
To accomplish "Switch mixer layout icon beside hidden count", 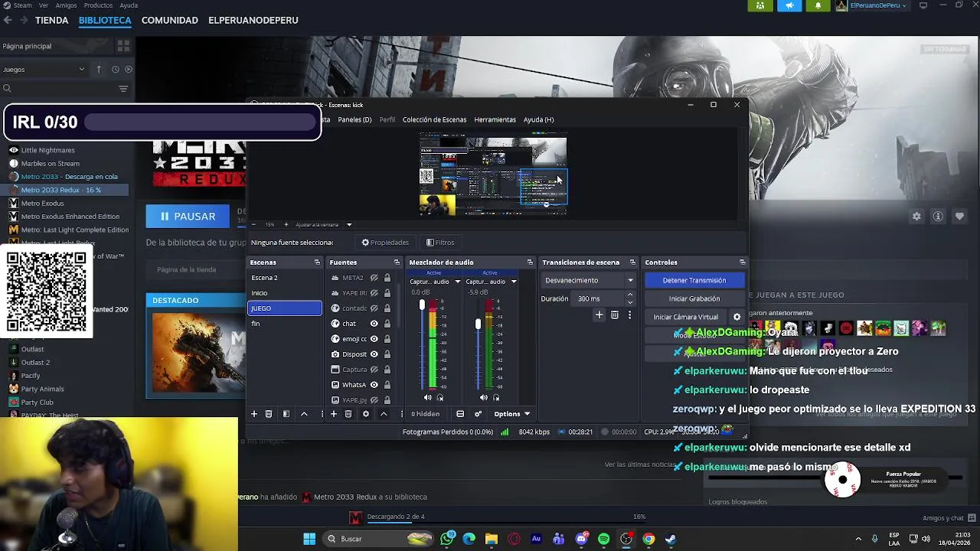I will click(460, 414).
